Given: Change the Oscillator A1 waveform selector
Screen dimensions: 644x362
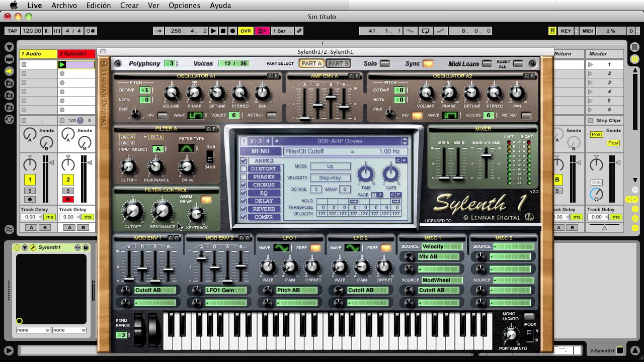Looking at the screenshot, I should pos(196,115).
